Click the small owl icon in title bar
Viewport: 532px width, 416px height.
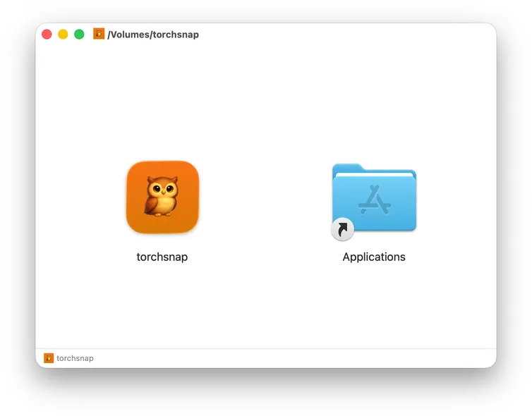99,34
